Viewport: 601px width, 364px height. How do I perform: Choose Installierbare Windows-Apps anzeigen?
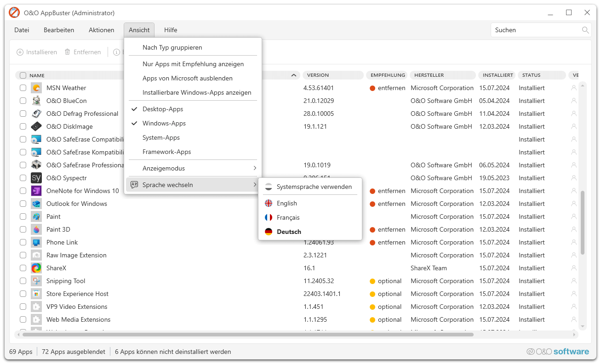pos(192,92)
